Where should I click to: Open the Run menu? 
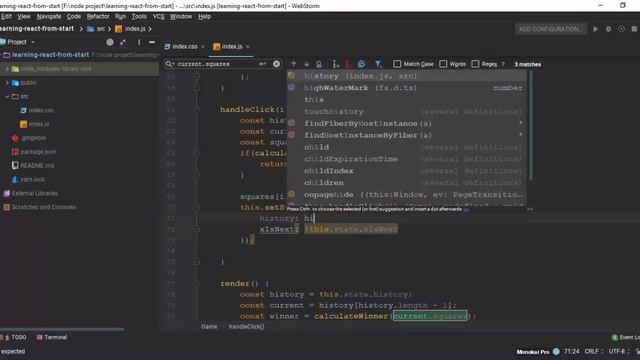120,17
